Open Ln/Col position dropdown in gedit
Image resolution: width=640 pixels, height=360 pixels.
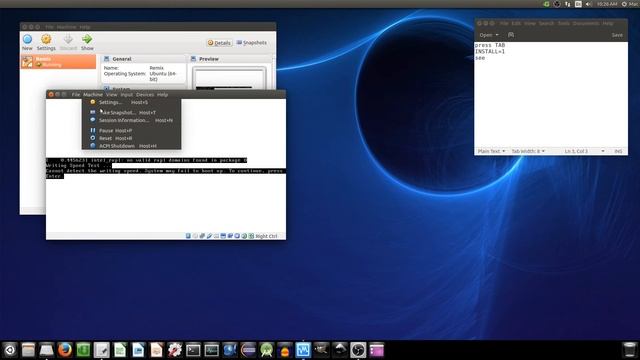coord(584,151)
